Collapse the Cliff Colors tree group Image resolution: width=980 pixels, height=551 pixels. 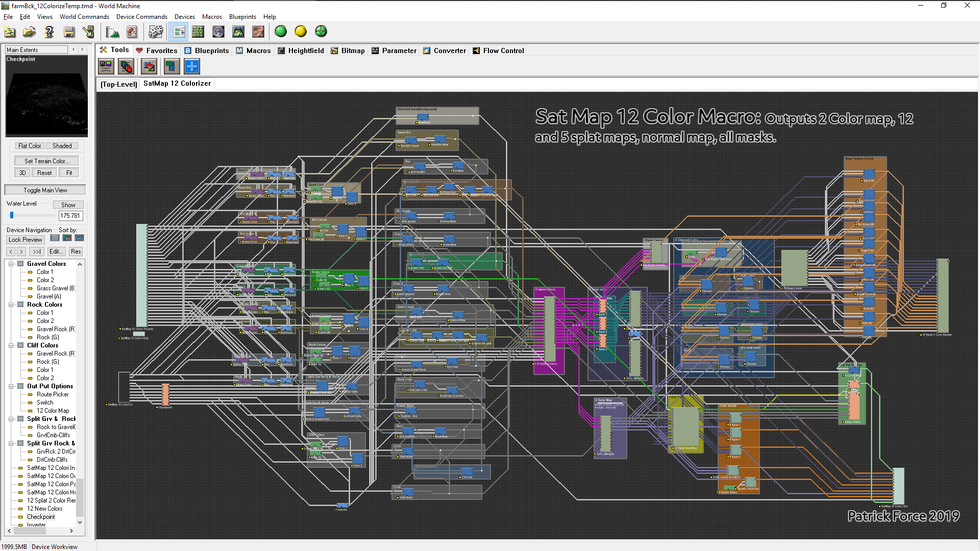point(11,345)
